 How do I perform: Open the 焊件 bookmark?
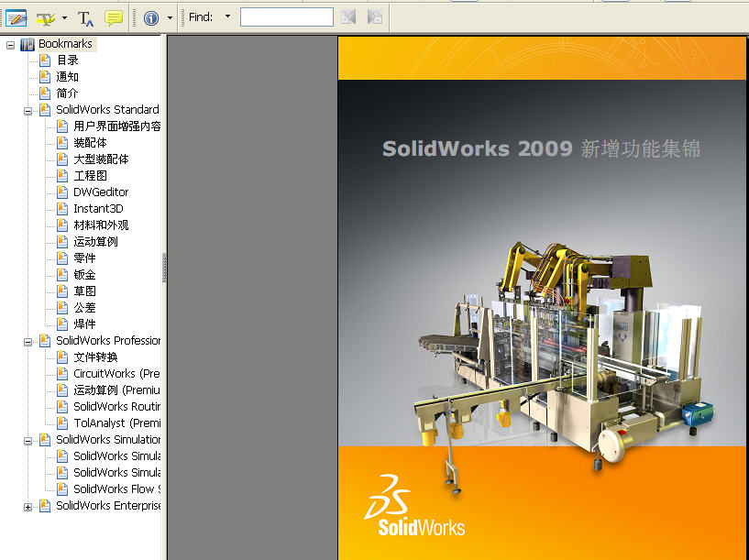point(84,324)
